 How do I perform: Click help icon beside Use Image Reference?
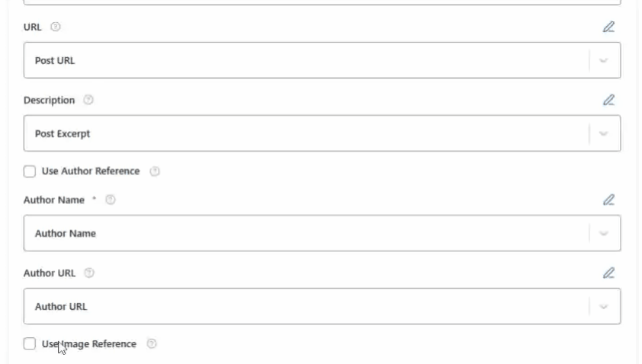pyautogui.click(x=151, y=344)
